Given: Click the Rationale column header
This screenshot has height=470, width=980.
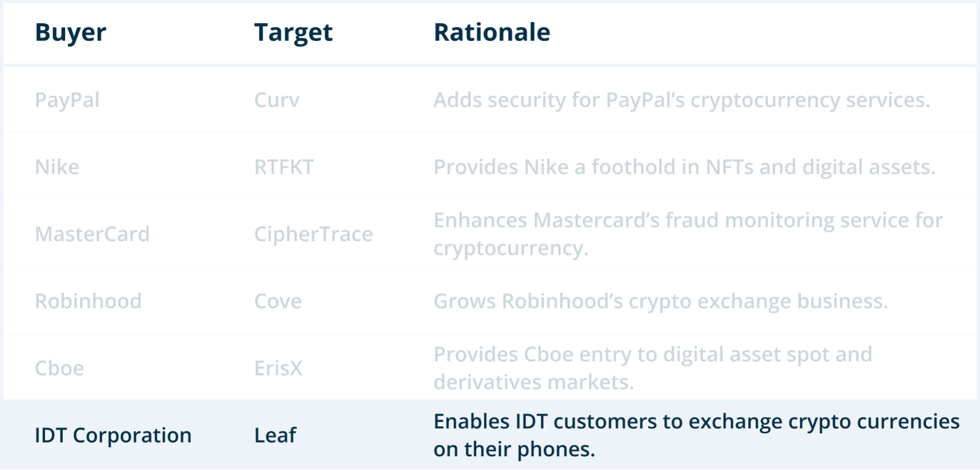Looking at the screenshot, I should pyautogui.click(x=492, y=33).
